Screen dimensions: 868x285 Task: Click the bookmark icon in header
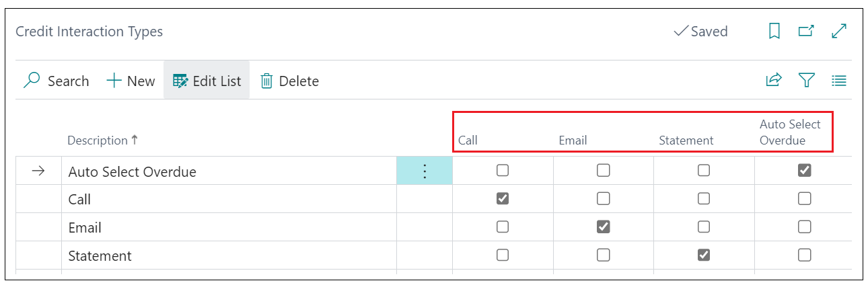[774, 31]
